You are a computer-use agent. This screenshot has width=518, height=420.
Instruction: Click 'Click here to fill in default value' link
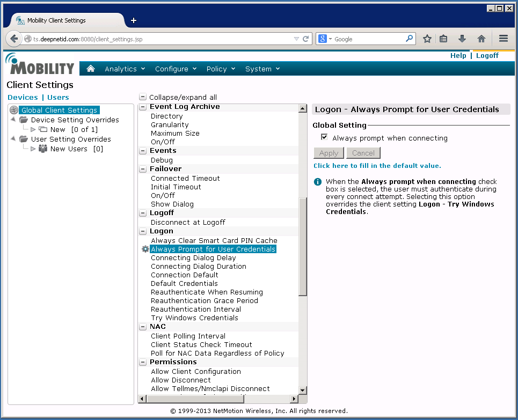[377, 166]
